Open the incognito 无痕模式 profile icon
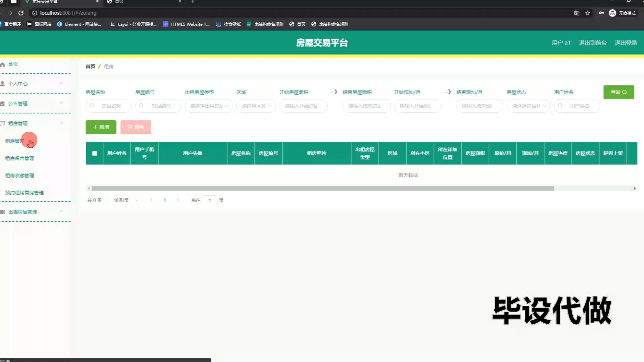The image size is (644, 362). pos(612,13)
